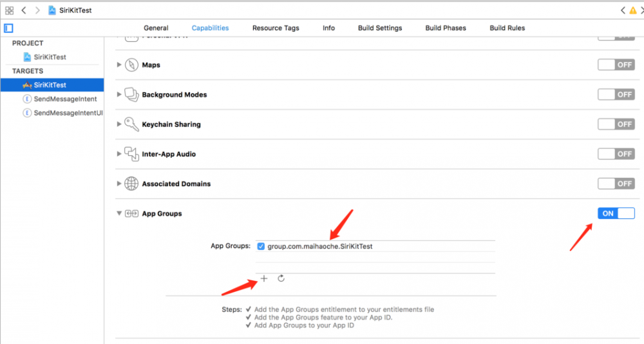Enable the Associated Domains switch

click(616, 184)
